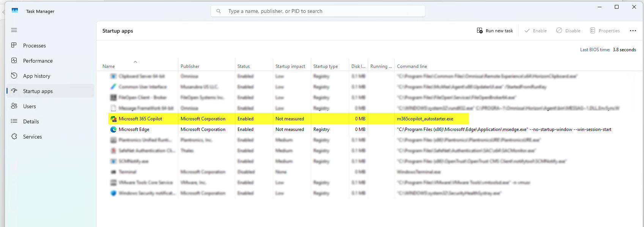
Task: Click the Properties toolbar icon
Action: [x=593, y=30]
